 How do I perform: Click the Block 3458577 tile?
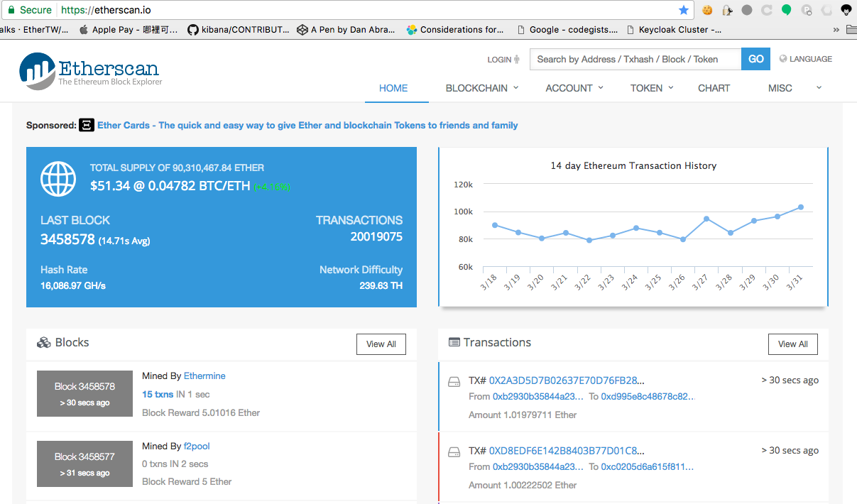(x=84, y=464)
